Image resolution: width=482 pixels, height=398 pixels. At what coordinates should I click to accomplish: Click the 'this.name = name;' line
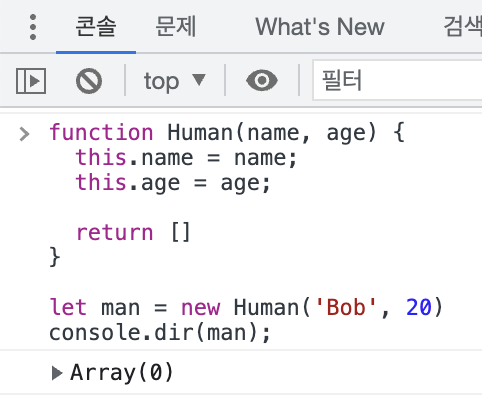tap(186, 158)
